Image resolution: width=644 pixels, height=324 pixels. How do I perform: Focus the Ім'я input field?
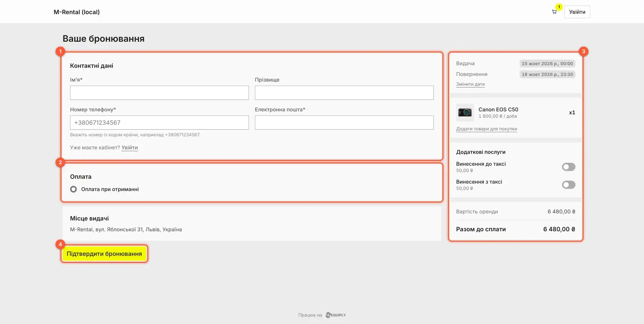click(160, 93)
